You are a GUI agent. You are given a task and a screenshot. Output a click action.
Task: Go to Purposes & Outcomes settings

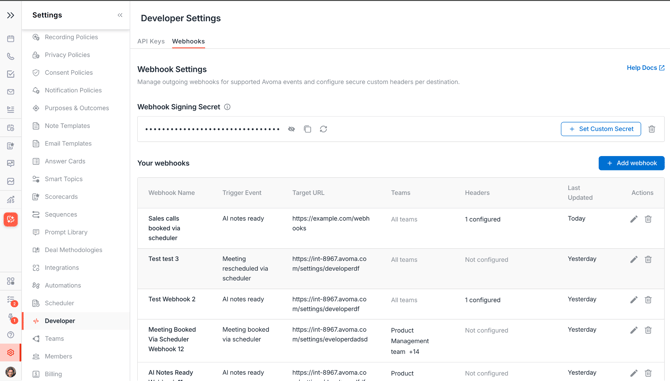(76, 108)
